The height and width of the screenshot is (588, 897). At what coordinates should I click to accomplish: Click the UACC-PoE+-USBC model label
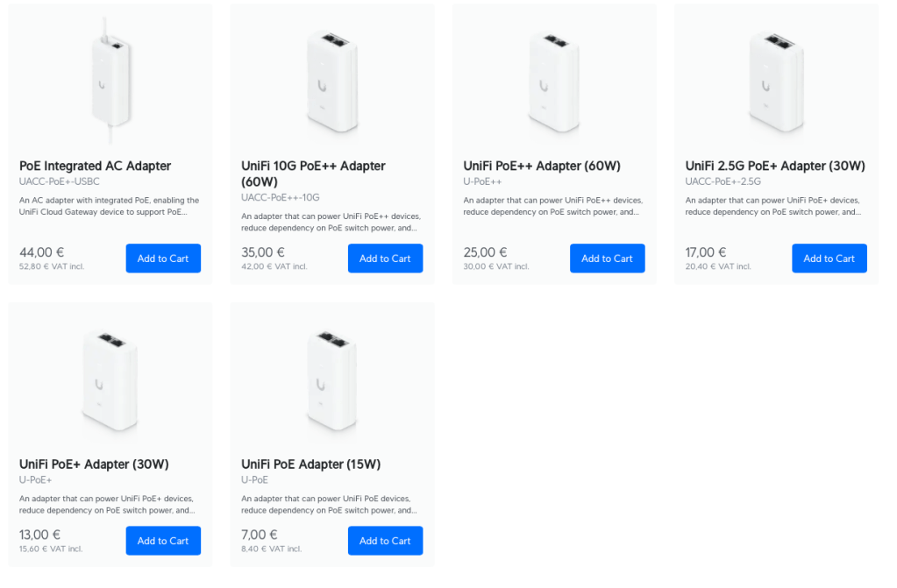(x=59, y=182)
